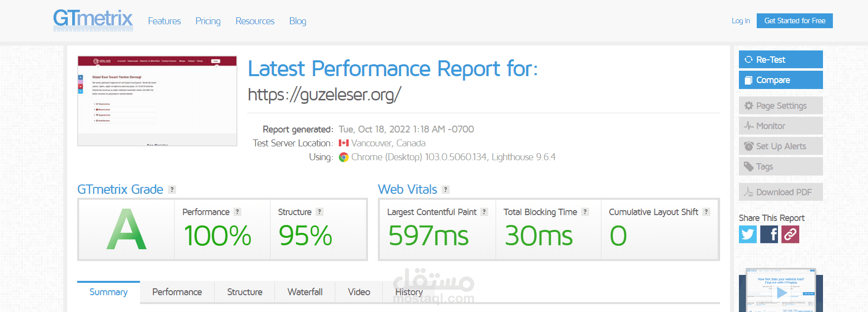Click help icon next to GTmetrix Grade

coord(172,189)
